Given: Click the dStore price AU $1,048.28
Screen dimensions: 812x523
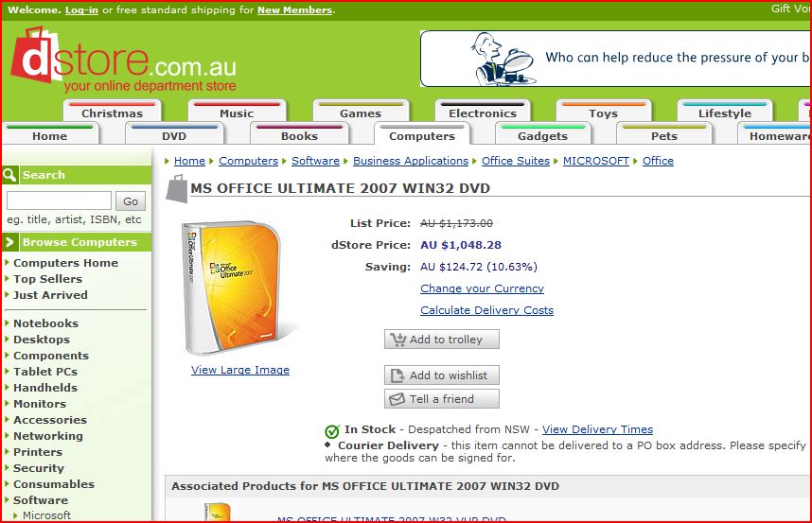Looking at the screenshot, I should [x=461, y=245].
